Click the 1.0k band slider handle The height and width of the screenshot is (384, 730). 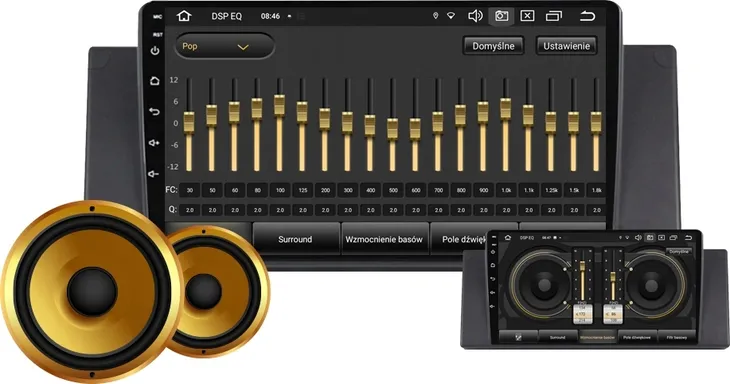[x=506, y=108]
